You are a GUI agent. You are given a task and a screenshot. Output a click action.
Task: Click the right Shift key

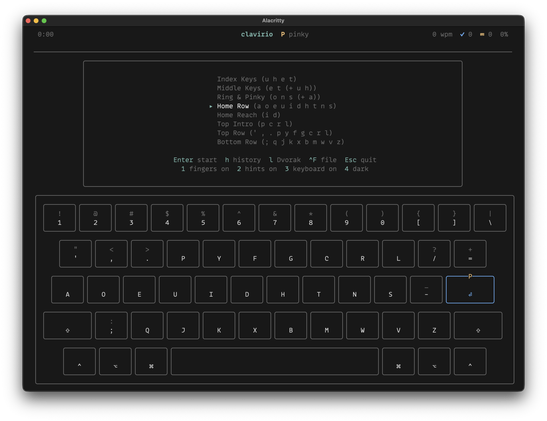pyautogui.click(x=478, y=325)
